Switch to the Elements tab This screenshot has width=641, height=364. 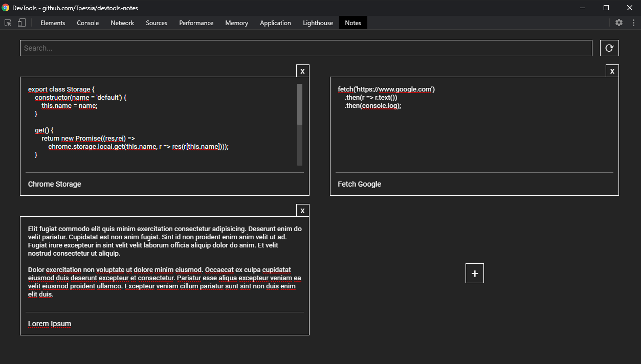pos(53,23)
